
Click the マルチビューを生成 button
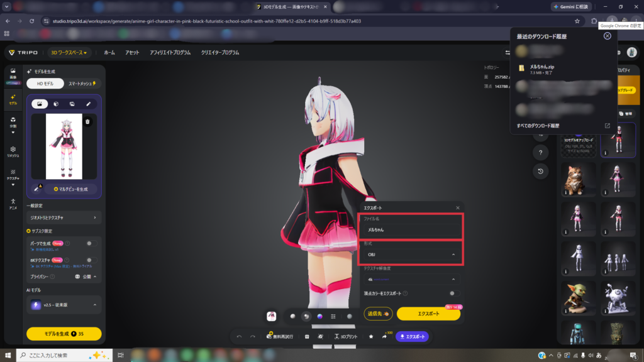click(70, 189)
